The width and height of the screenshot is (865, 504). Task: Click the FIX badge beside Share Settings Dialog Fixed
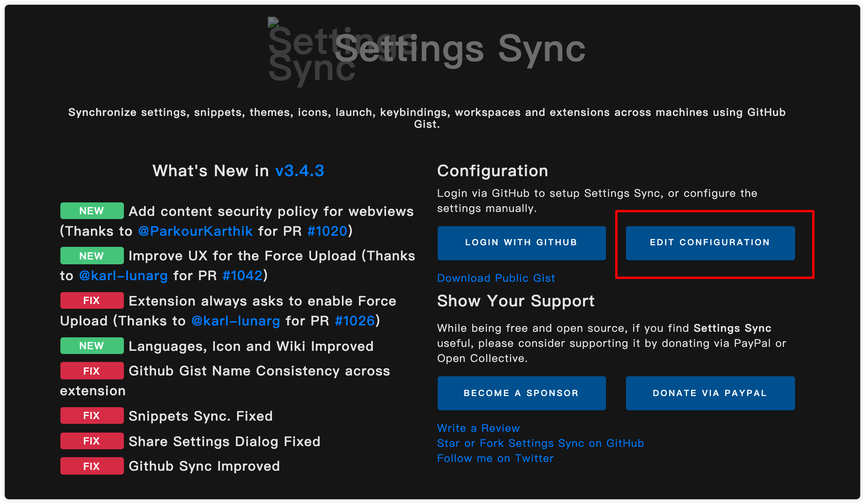[x=92, y=441]
